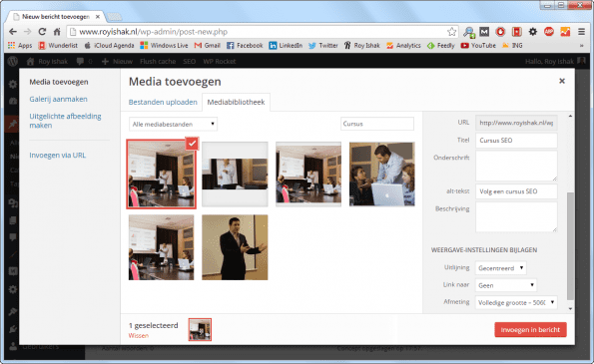Select the thumbnail of man helping at laptop
Image resolution: width=594 pixels, height=364 pixels.
tap(381, 175)
